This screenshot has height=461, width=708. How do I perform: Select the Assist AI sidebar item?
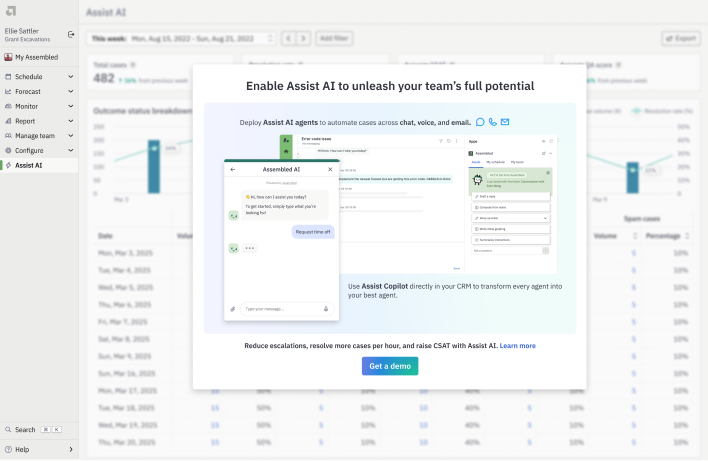pos(39,166)
